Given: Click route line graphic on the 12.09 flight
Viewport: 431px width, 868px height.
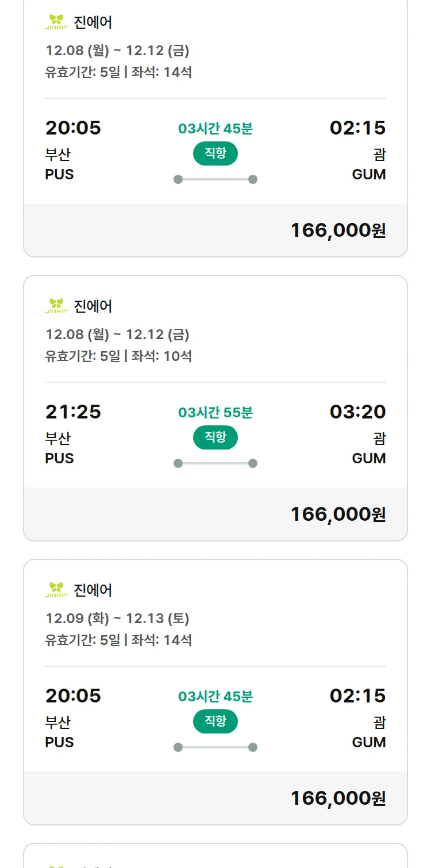Looking at the screenshot, I should tap(215, 747).
